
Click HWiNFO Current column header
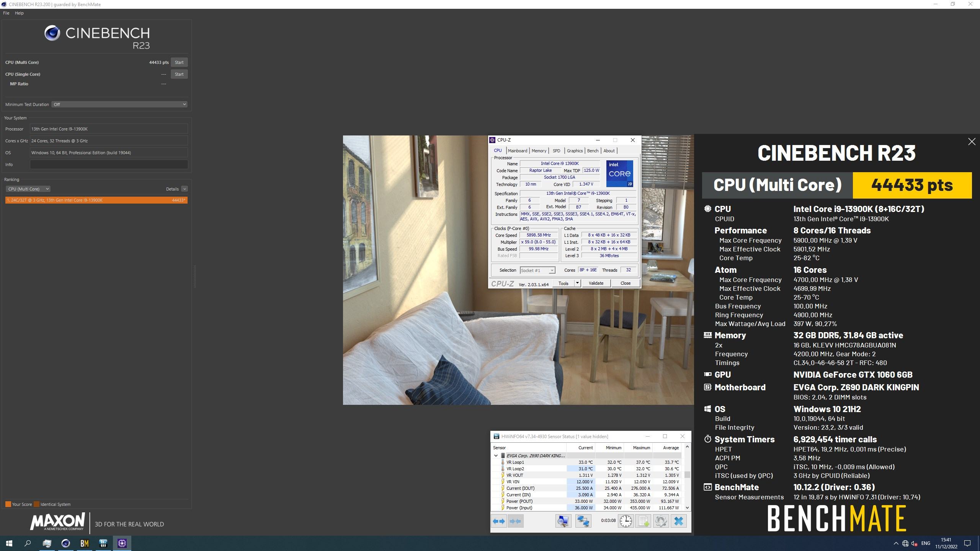[581, 448]
